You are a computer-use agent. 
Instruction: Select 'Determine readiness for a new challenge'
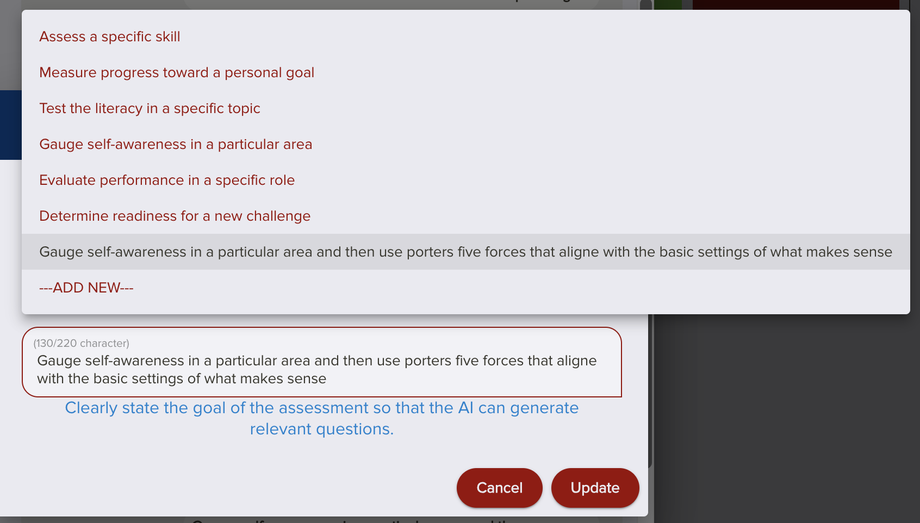[x=175, y=217]
